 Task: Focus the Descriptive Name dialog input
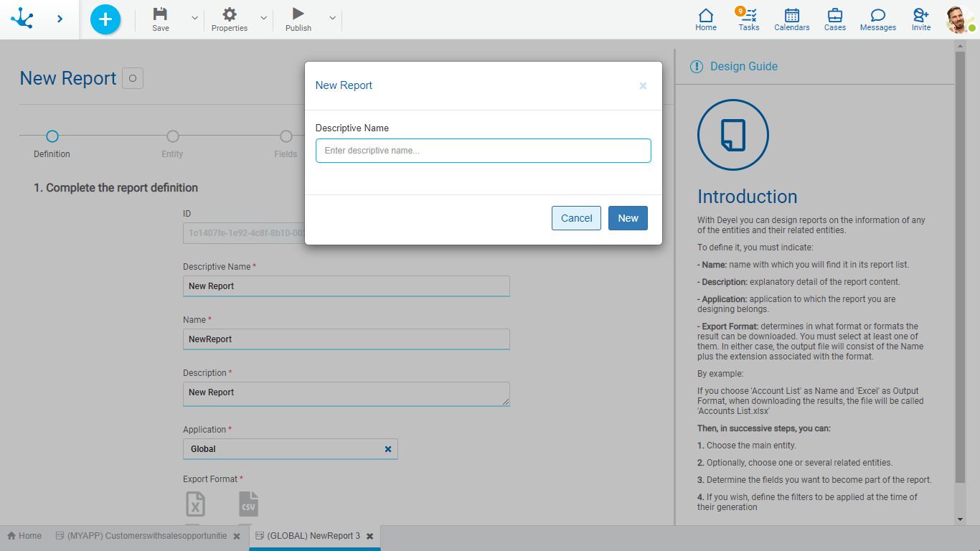tap(483, 151)
